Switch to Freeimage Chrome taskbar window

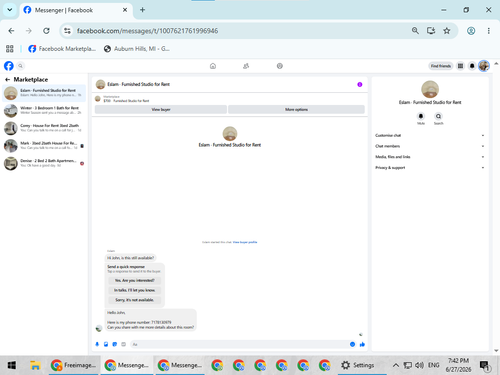74,365
